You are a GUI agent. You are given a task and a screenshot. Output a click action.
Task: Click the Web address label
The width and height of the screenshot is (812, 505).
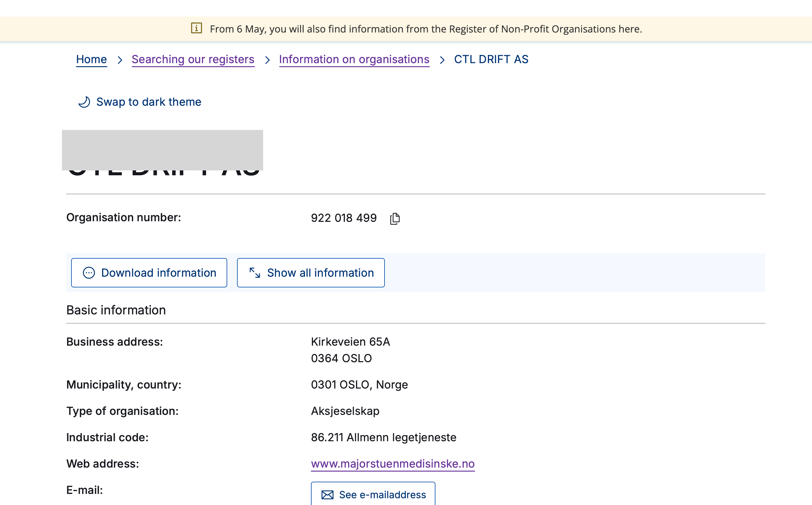pyautogui.click(x=103, y=464)
